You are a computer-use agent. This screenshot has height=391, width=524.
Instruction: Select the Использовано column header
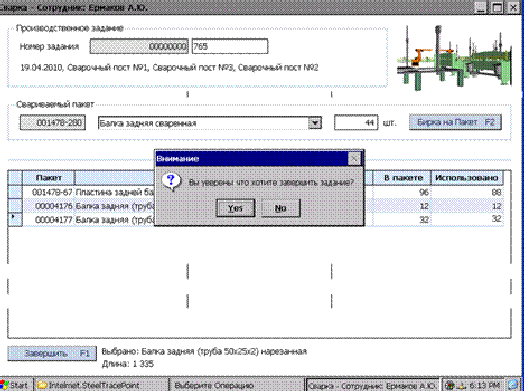[x=467, y=177]
